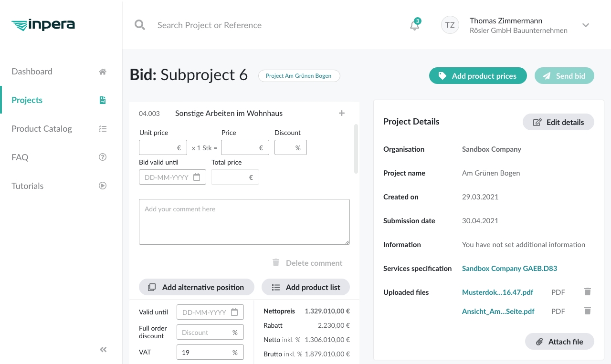Screen dimensions: 611x364
Task: Click the Add alternative position button
Action: 197,287
